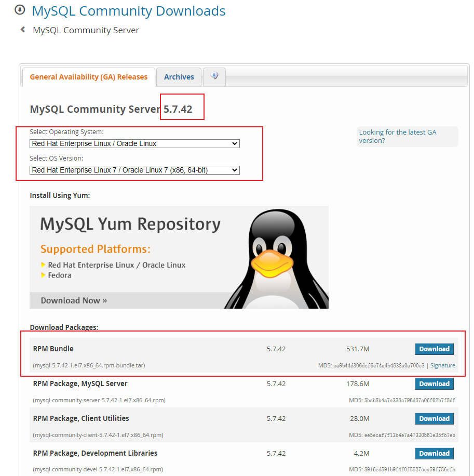474x476 pixels.
Task: Click the 28.0M size value
Action: pos(360,419)
